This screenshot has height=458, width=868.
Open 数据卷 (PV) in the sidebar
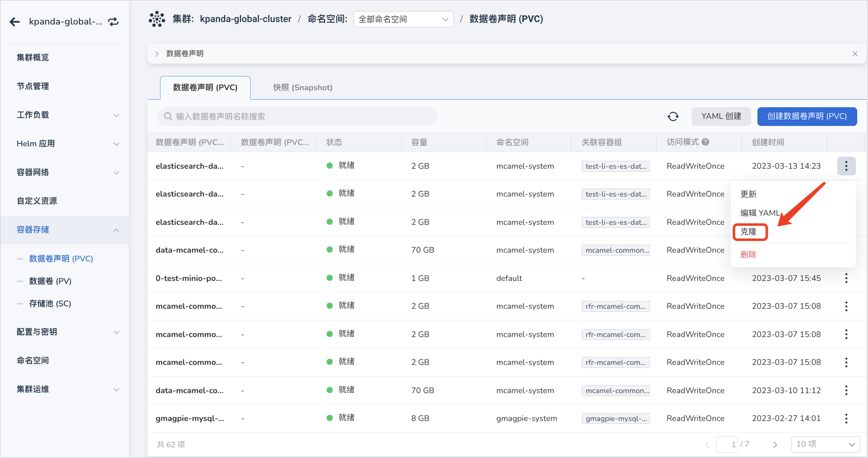(50, 281)
